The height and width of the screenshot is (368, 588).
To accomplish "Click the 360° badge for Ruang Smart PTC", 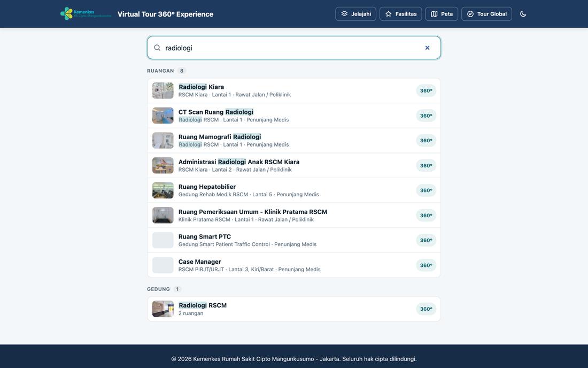I will (426, 240).
